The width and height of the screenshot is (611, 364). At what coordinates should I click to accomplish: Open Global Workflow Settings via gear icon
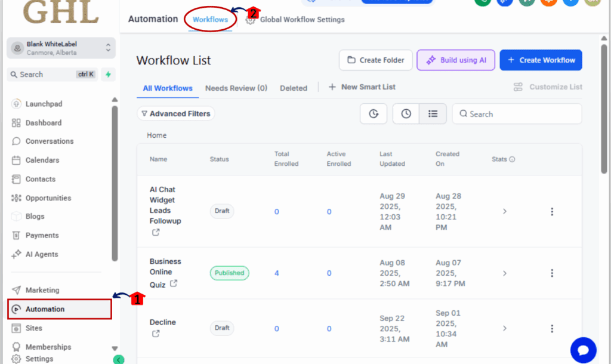click(251, 19)
